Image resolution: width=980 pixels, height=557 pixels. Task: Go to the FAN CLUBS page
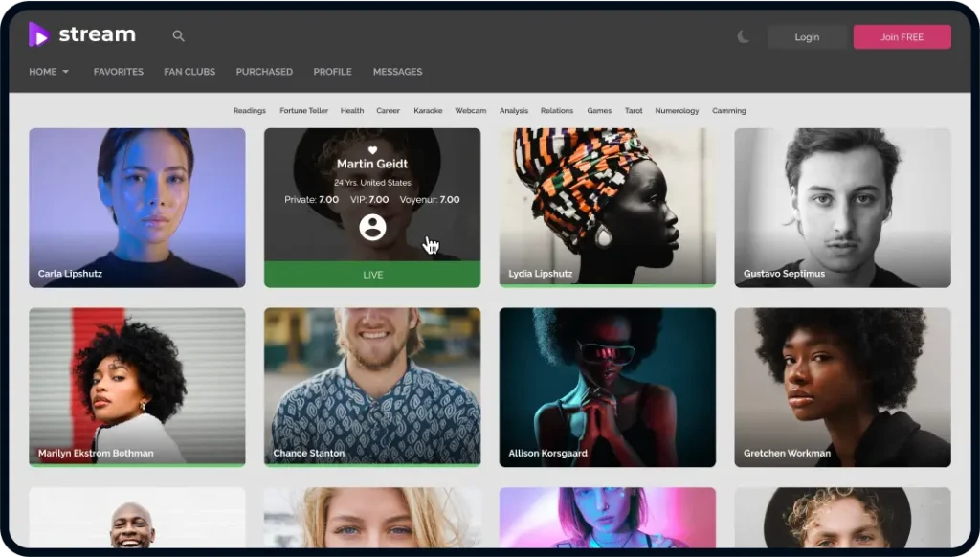click(x=189, y=72)
